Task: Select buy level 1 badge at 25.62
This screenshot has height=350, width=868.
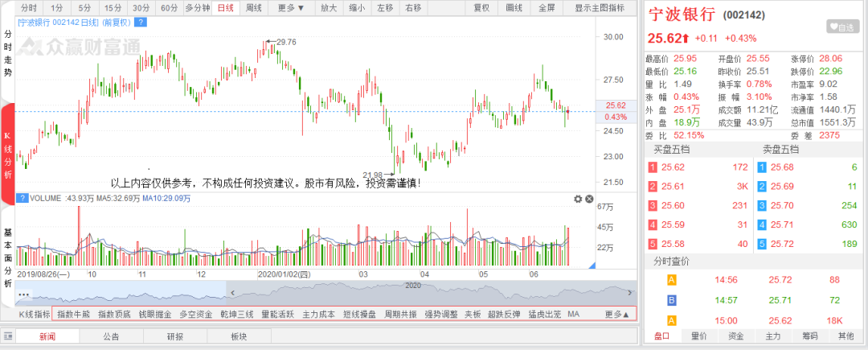Action: point(653,167)
